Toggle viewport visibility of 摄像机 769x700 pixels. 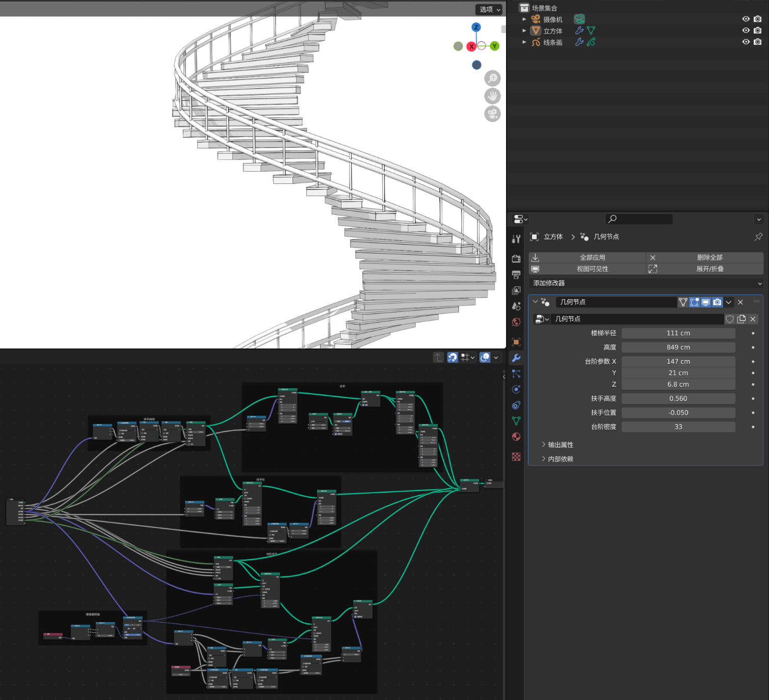(746, 19)
